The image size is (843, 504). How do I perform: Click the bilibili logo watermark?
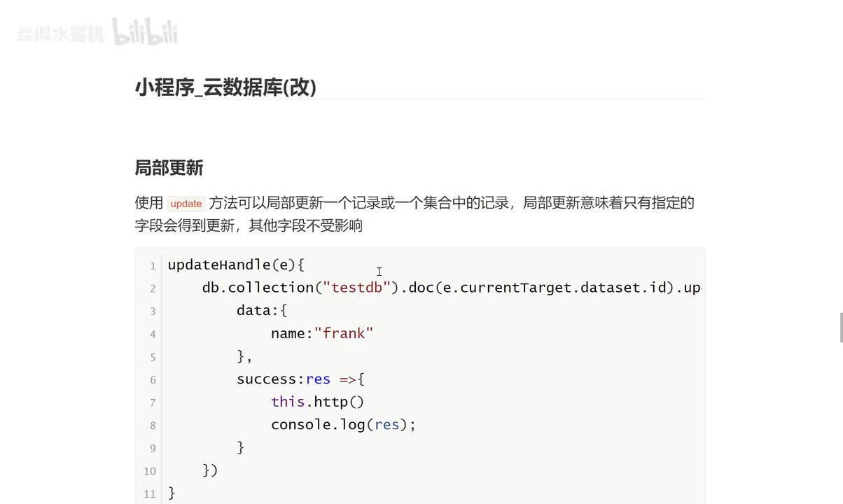[145, 32]
